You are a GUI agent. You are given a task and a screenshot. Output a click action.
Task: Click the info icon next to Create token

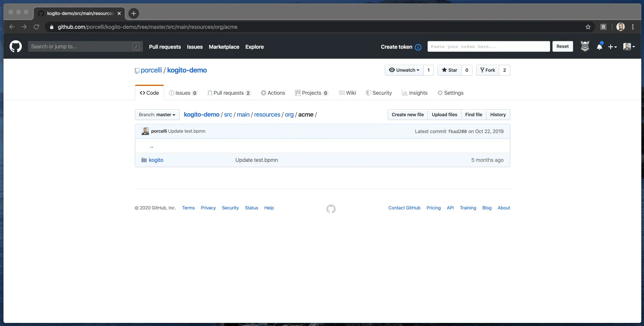(418, 47)
